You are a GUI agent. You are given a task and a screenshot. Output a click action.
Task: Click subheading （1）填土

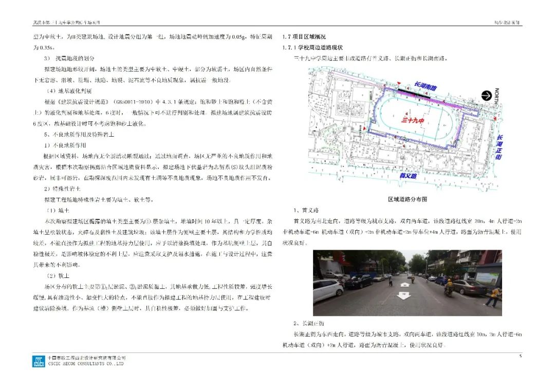pos(58,211)
